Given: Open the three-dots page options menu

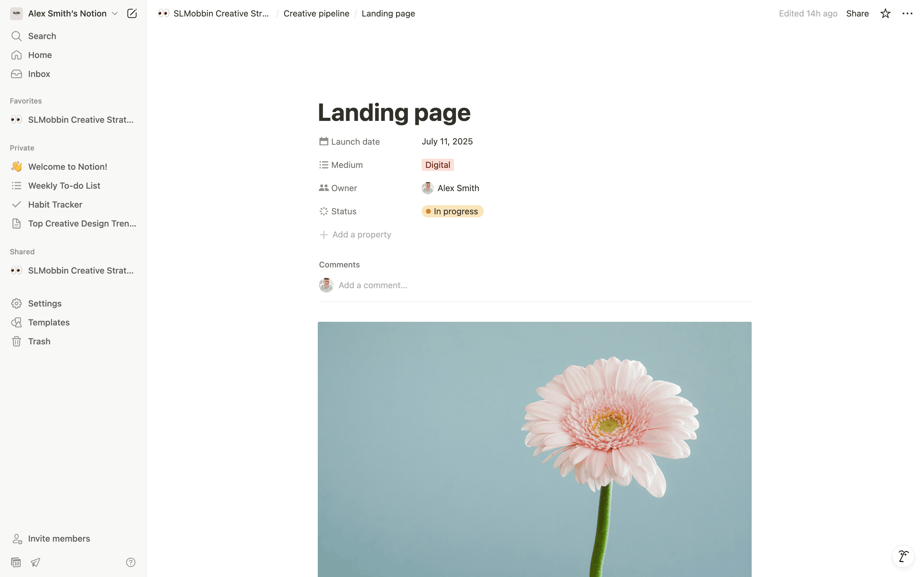Looking at the screenshot, I should click(907, 13).
